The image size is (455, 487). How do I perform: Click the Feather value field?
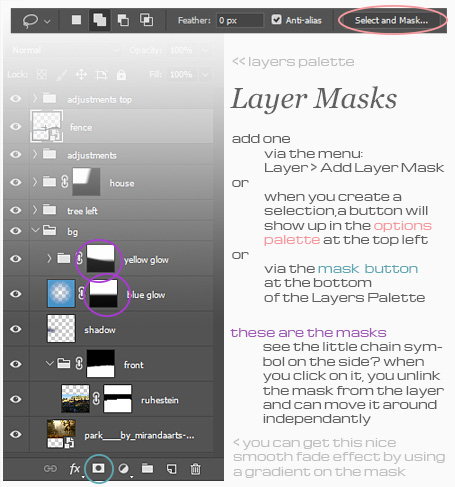(240, 20)
